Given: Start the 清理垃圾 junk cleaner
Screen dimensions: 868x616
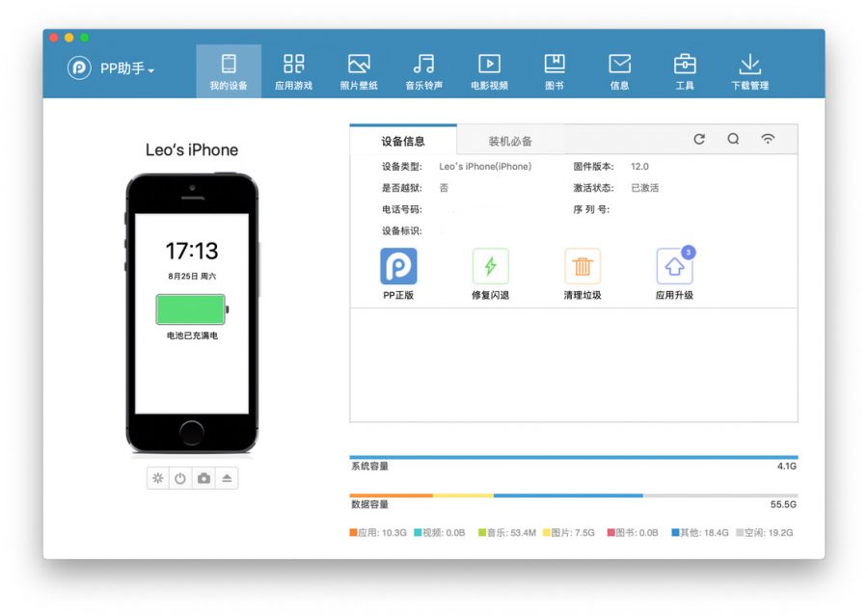Looking at the screenshot, I should 583,274.
